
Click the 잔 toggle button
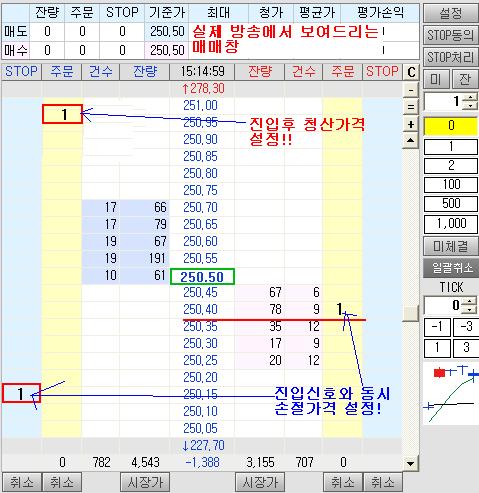465,79
